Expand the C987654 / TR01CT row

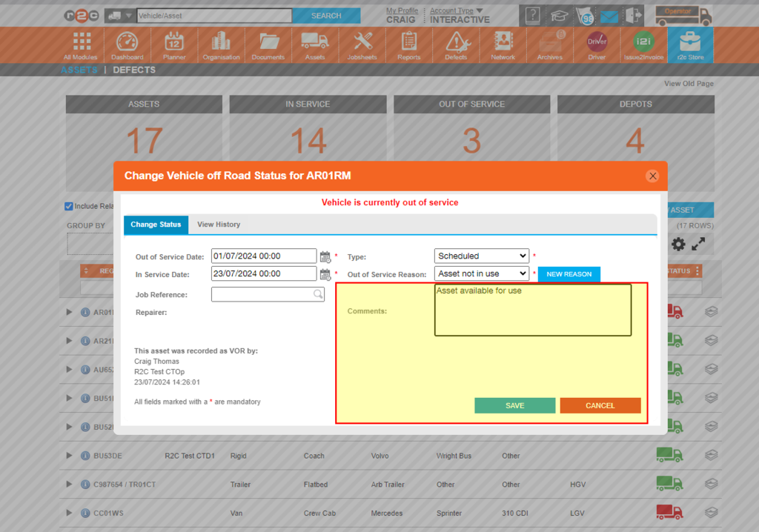click(69, 484)
